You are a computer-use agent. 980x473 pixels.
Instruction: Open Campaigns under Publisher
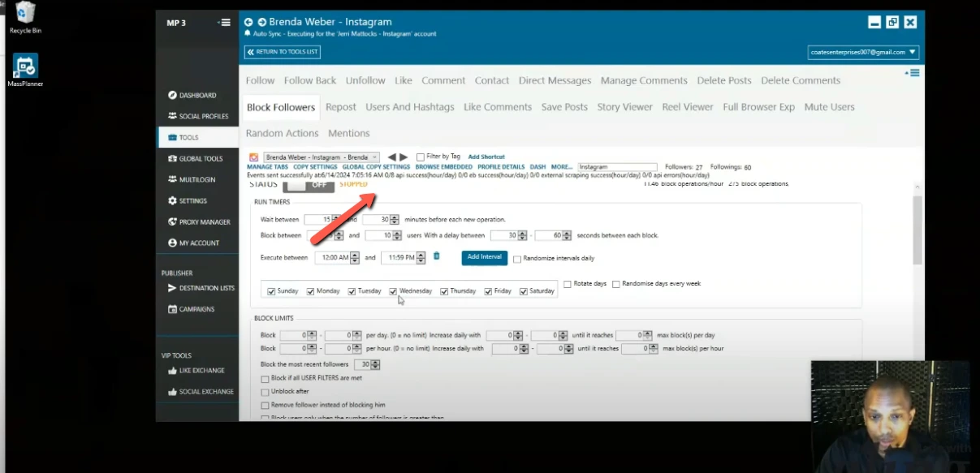(194, 309)
